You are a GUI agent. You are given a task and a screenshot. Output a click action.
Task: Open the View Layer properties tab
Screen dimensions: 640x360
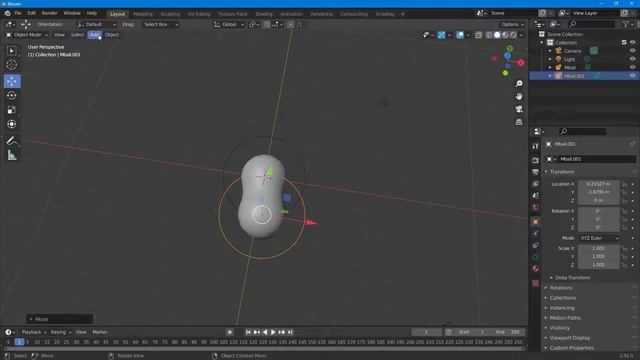click(x=536, y=184)
